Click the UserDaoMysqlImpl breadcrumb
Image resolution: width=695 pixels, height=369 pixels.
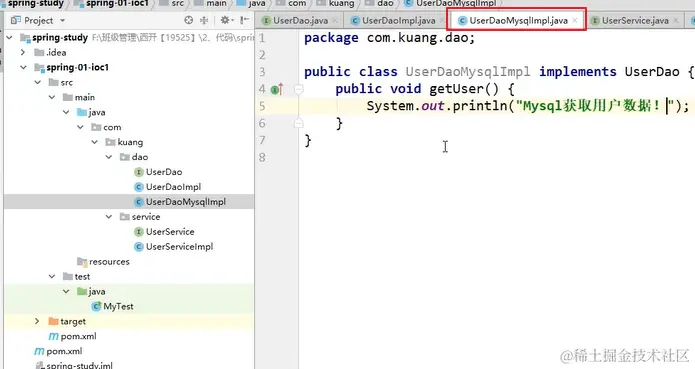tap(456, 4)
